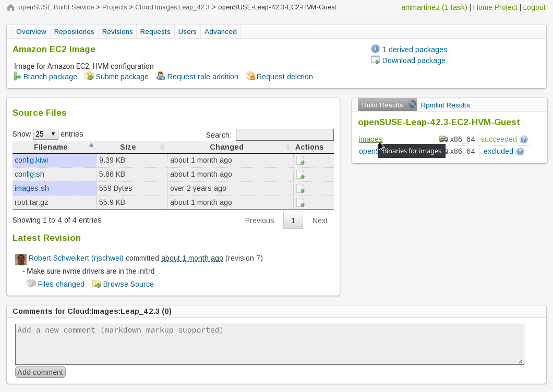The width and height of the screenshot is (553, 392).
Task: Click the Browse Source icon
Action: pos(97,284)
